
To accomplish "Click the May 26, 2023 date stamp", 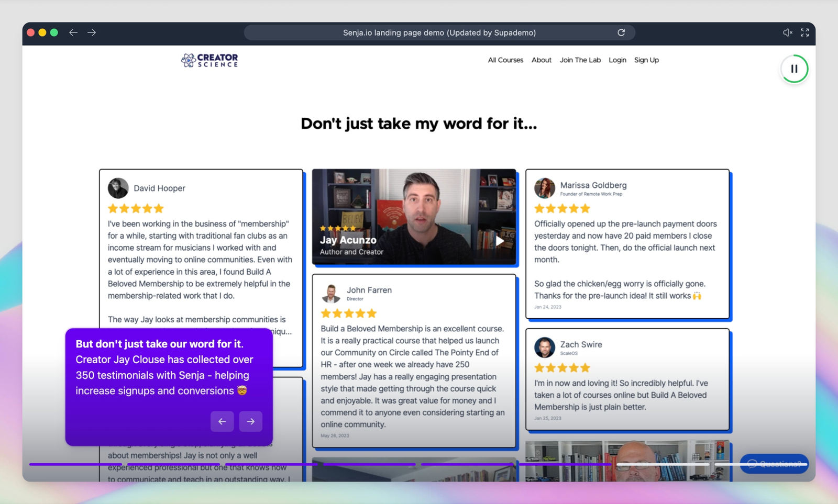I will coord(335,435).
